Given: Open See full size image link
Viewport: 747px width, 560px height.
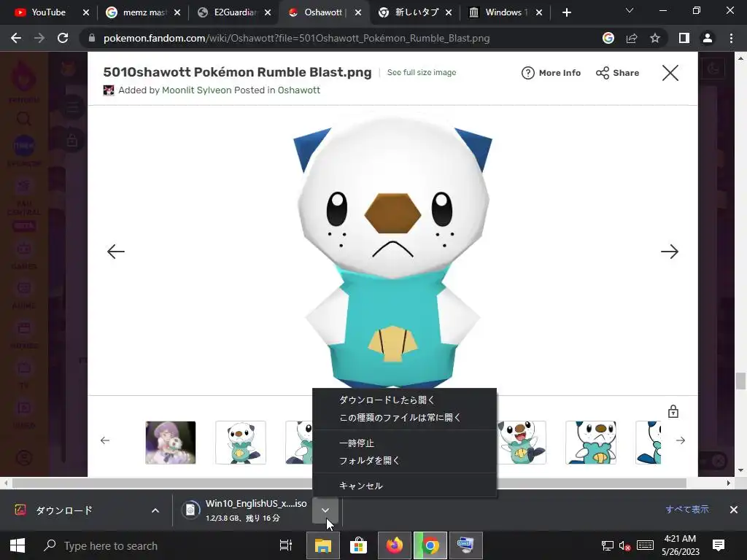Looking at the screenshot, I should [422, 72].
